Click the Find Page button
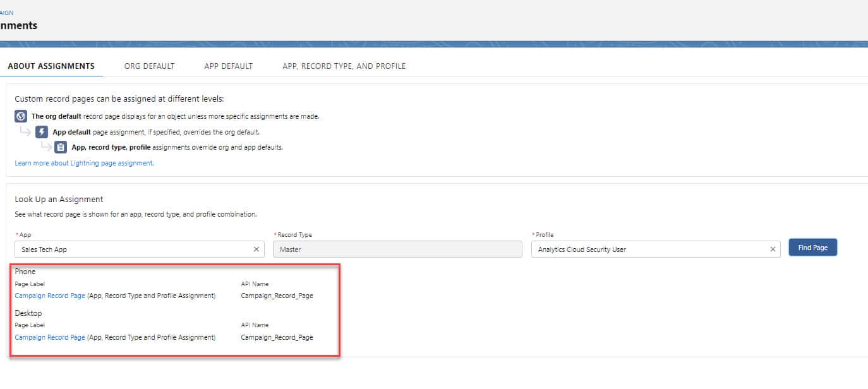868x389 pixels. click(x=812, y=247)
